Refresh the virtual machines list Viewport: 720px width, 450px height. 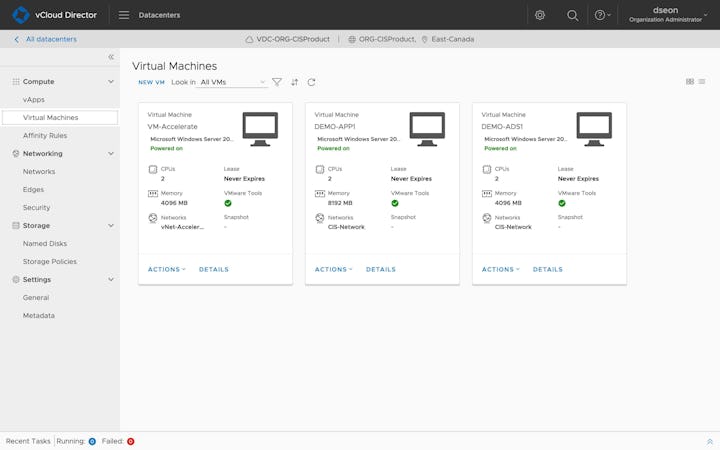(x=311, y=82)
